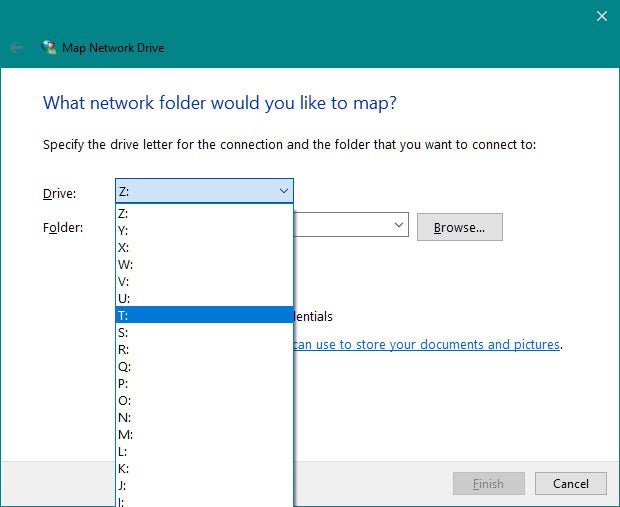Select drive letter K: in the list
The height and width of the screenshot is (507, 620).
(204, 468)
